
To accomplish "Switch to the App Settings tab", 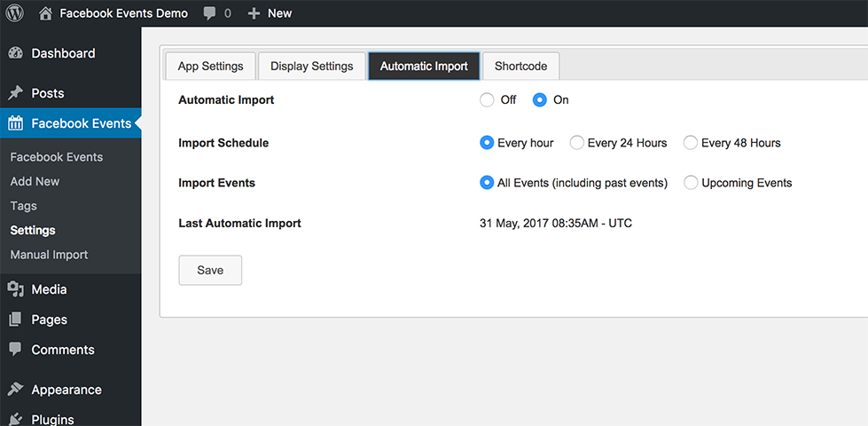I will coord(211,67).
